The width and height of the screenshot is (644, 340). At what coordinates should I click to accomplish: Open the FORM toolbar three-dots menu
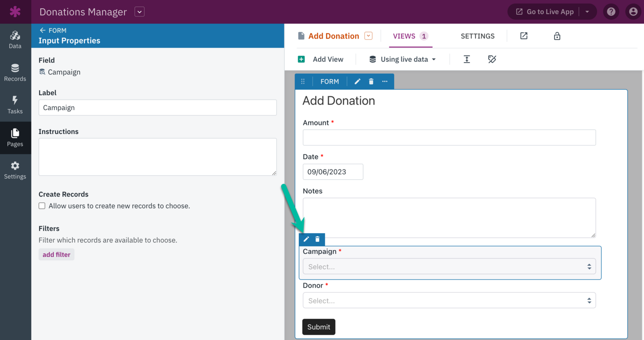(385, 81)
